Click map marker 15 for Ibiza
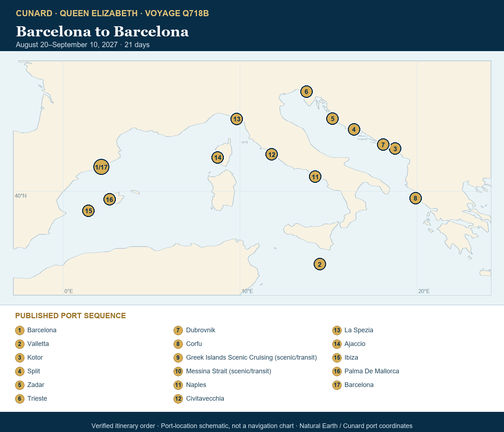 point(89,211)
